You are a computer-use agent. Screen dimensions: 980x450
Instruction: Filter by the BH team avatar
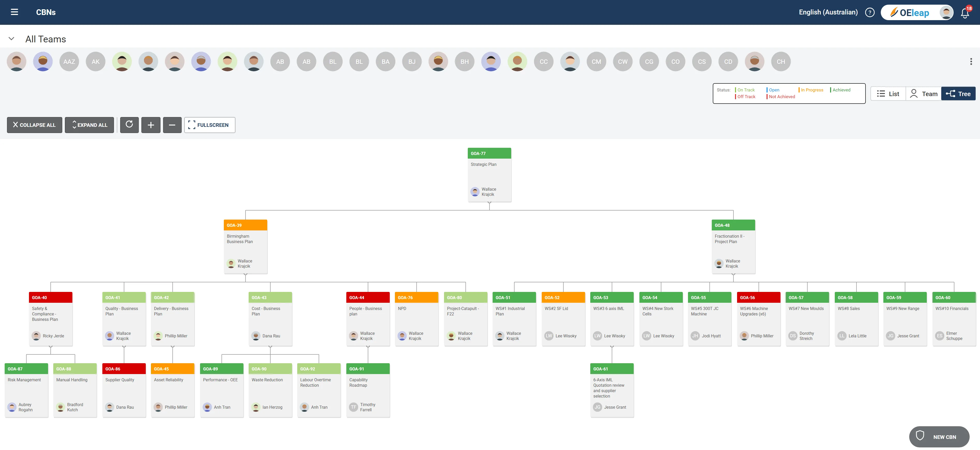coord(464,62)
